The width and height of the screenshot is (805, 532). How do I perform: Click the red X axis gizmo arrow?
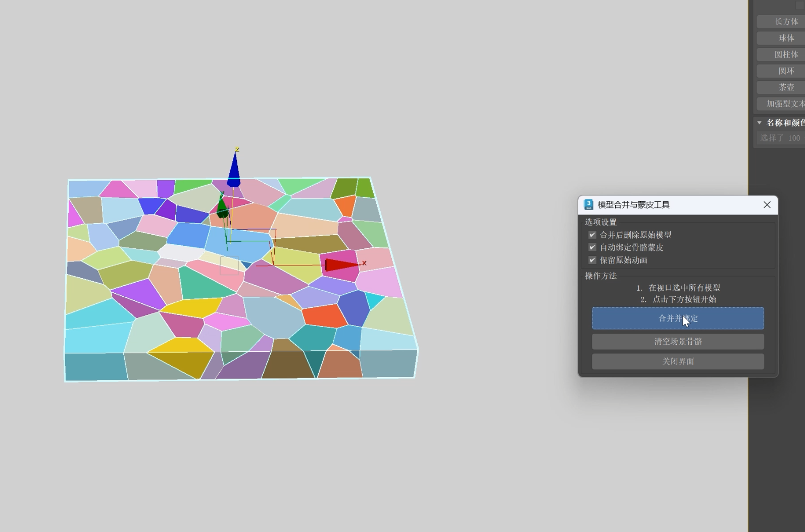tap(341, 264)
